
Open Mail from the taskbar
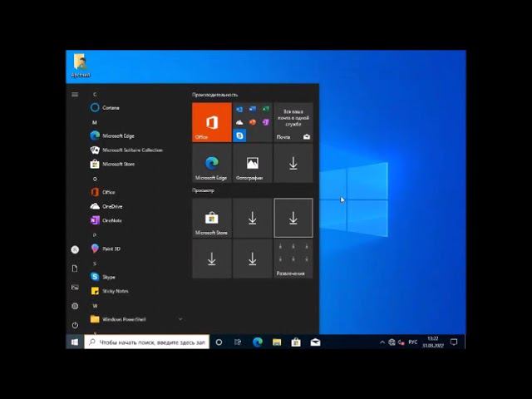pos(315,342)
